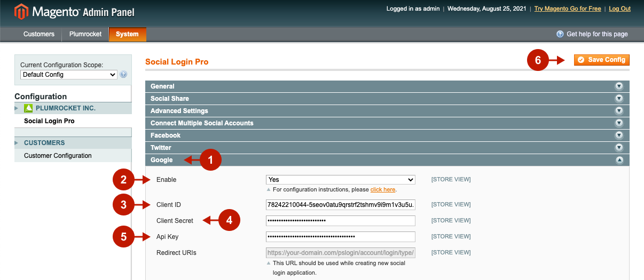The image size is (644, 280).
Task: Click the General section header title
Action: (162, 86)
